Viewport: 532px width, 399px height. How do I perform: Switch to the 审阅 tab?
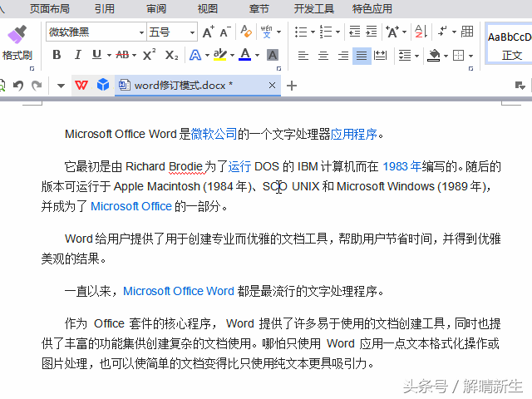click(156, 8)
